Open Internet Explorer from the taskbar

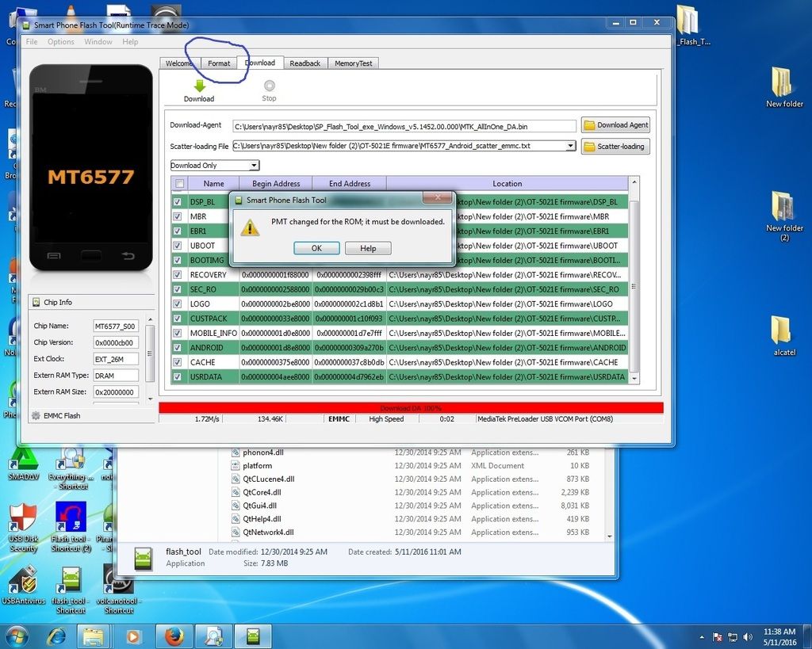coord(56,636)
